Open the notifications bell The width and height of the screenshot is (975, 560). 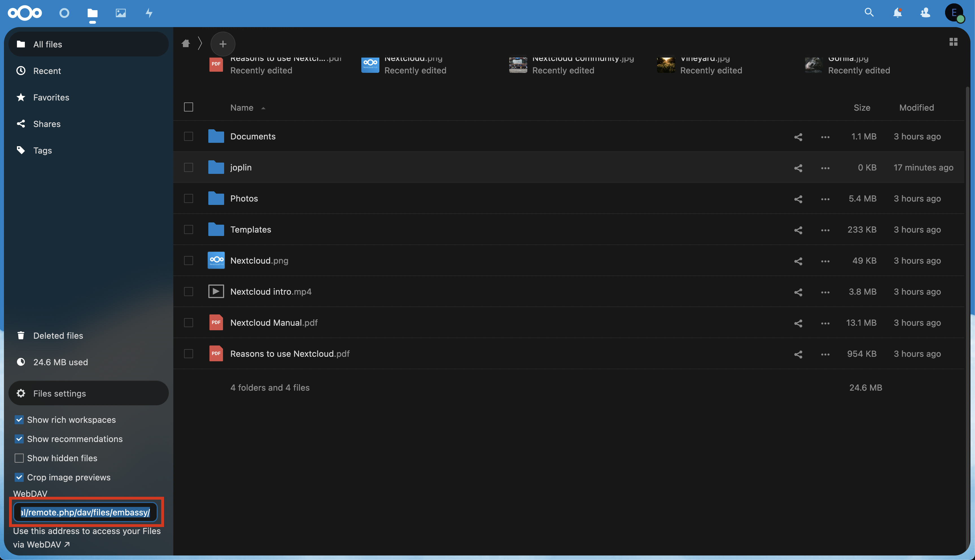click(897, 12)
